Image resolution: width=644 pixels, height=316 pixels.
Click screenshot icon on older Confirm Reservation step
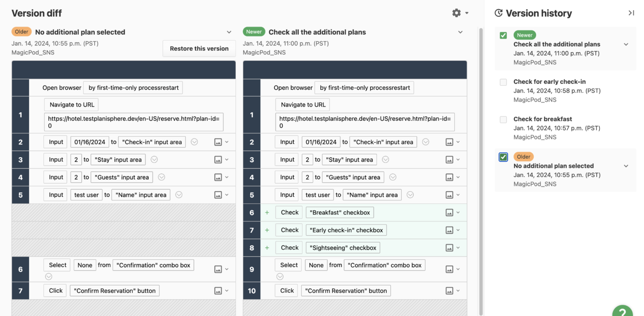click(x=218, y=291)
